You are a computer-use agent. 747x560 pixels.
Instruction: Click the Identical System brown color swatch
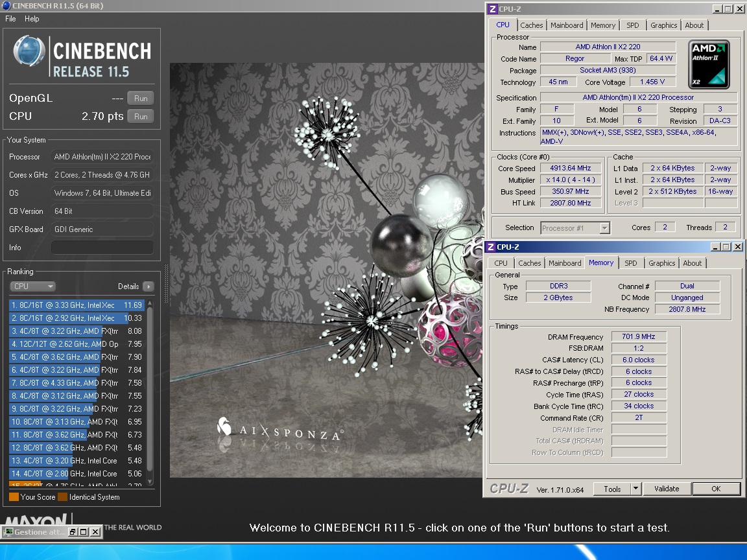coord(62,496)
